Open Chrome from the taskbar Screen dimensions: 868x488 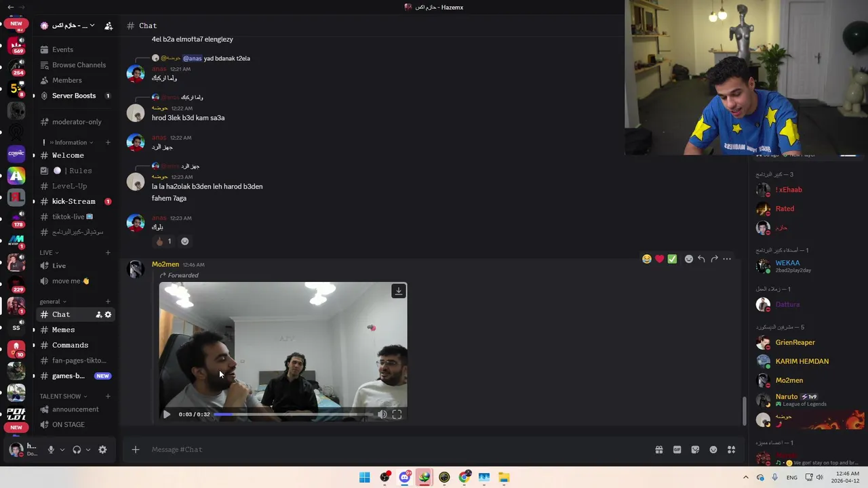[465, 477]
